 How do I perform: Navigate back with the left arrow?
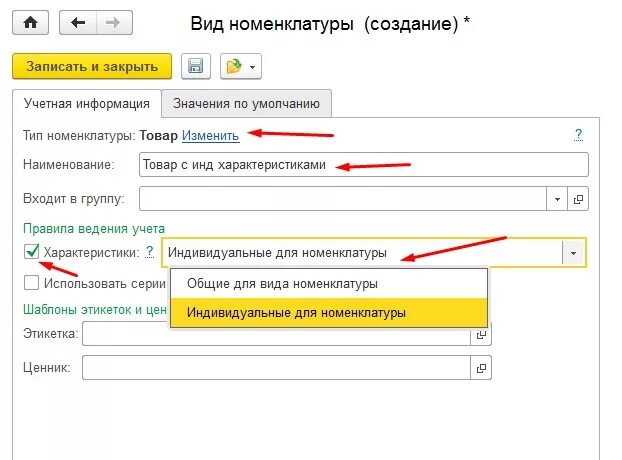(78, 23)
